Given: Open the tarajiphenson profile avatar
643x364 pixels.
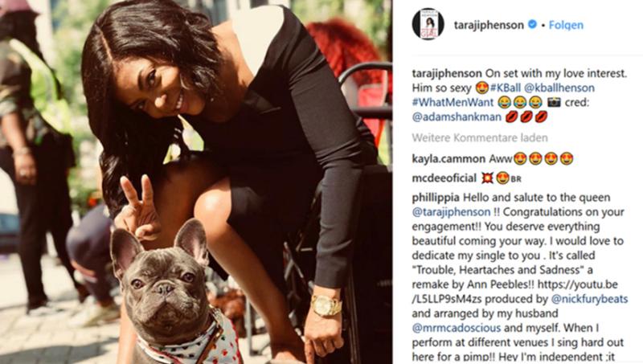Looking at the screenshot, I should tap(428, 25).
